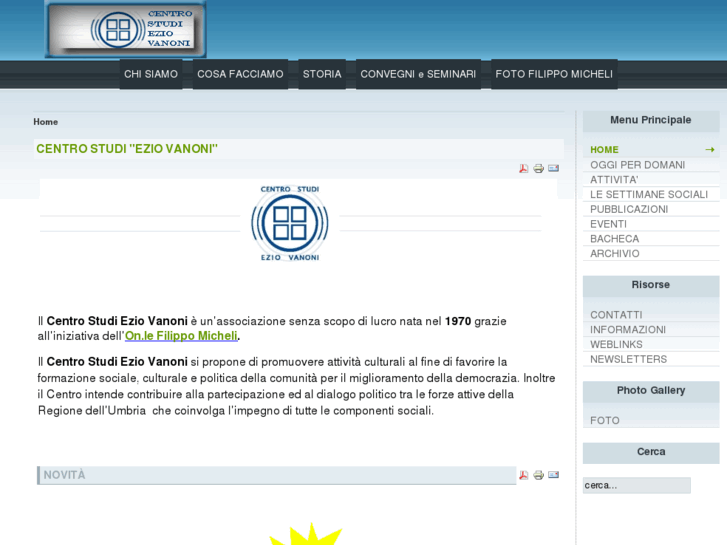Screen dimensions: 727x545
Task: Click the Cerca module header
Action: click(651, 452)
